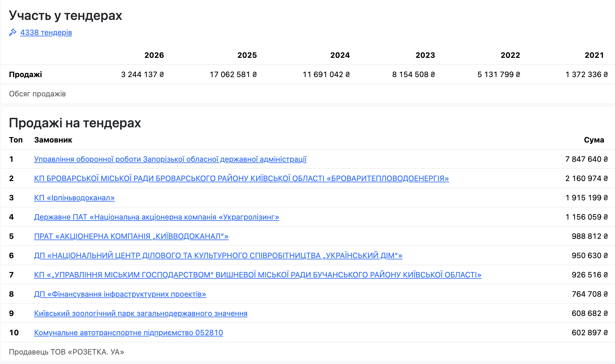Select the 2025 year column header
The height and width of the screenshot is (364, 615).
tap(247, 55)
